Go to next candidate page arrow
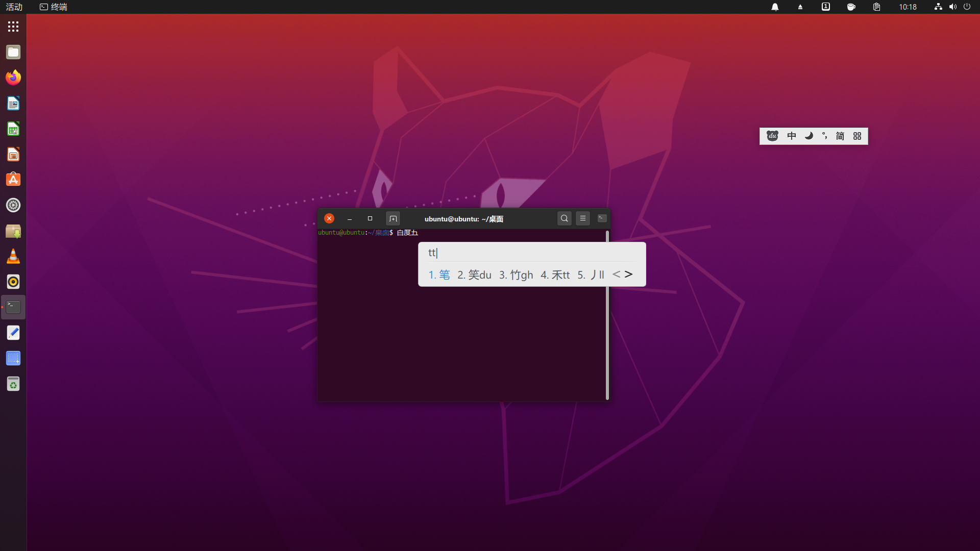 628,274
